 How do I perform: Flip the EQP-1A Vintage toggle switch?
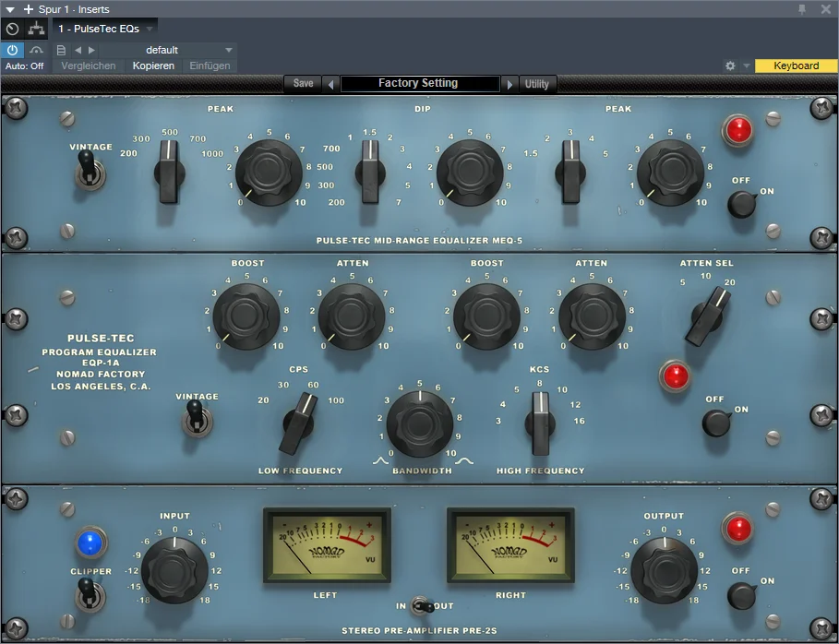(196, 419)
